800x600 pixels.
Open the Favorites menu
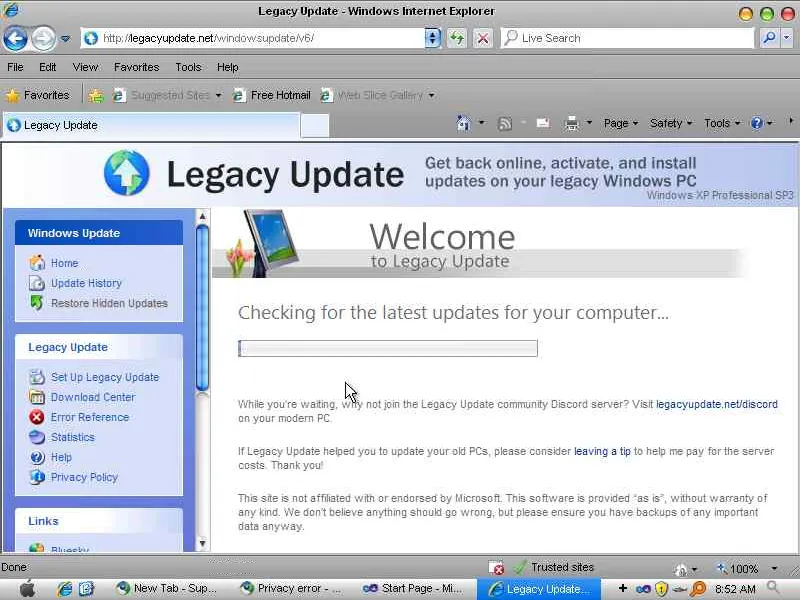(x=137, y=67)
